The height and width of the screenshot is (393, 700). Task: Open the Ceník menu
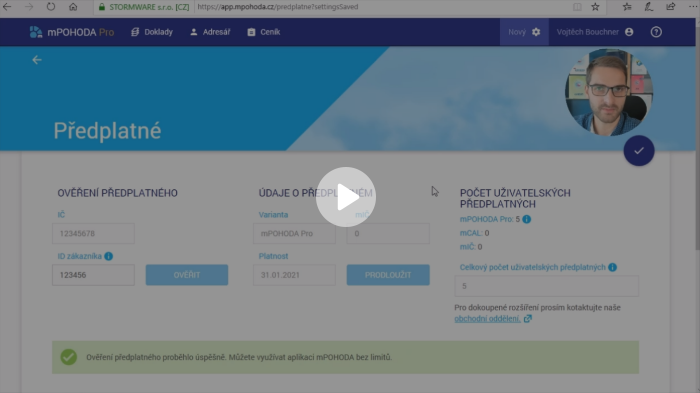pyautogui.click(x=264, y=32)
